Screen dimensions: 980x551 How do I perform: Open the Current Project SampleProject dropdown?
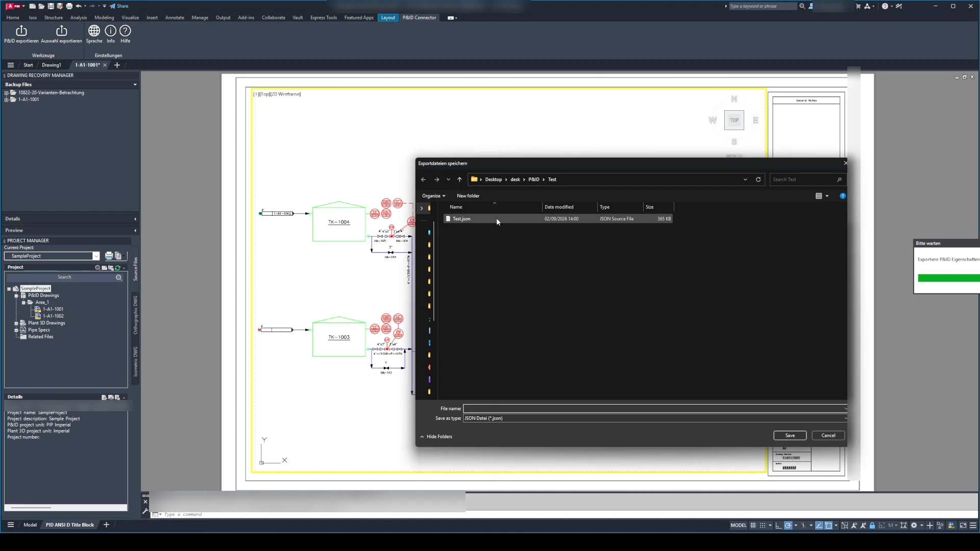coord(96,256)
